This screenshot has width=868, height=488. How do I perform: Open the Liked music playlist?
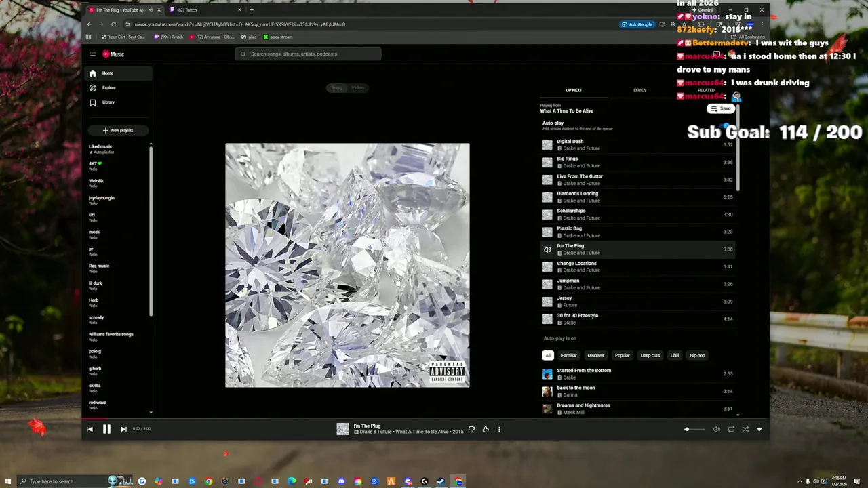117,149
